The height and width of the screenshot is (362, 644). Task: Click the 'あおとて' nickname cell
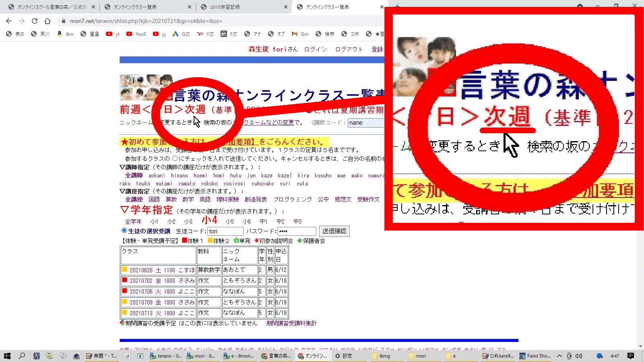tap(240, 270)
